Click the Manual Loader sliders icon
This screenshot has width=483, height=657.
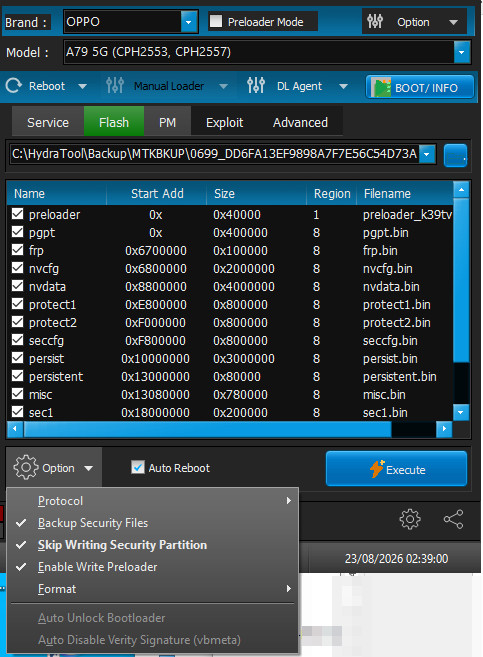point(115,86)
